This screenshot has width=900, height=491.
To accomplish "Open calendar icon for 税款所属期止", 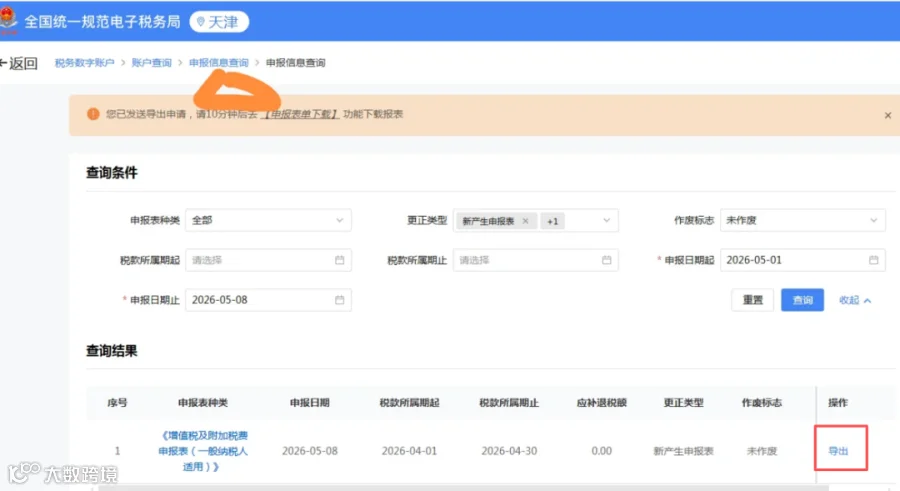I will click(607, 260).
